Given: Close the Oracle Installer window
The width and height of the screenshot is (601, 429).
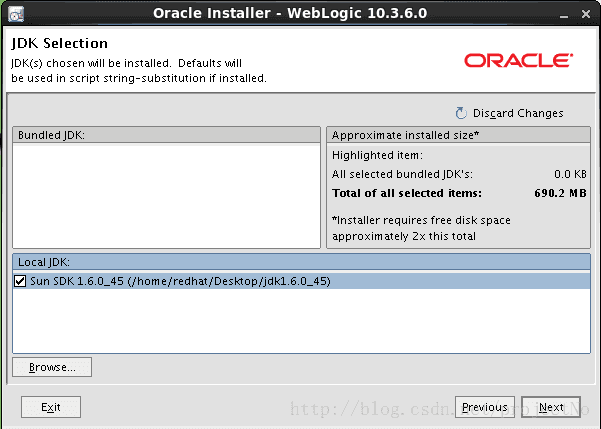Looking at the screenshot, I should coord(586,15).
